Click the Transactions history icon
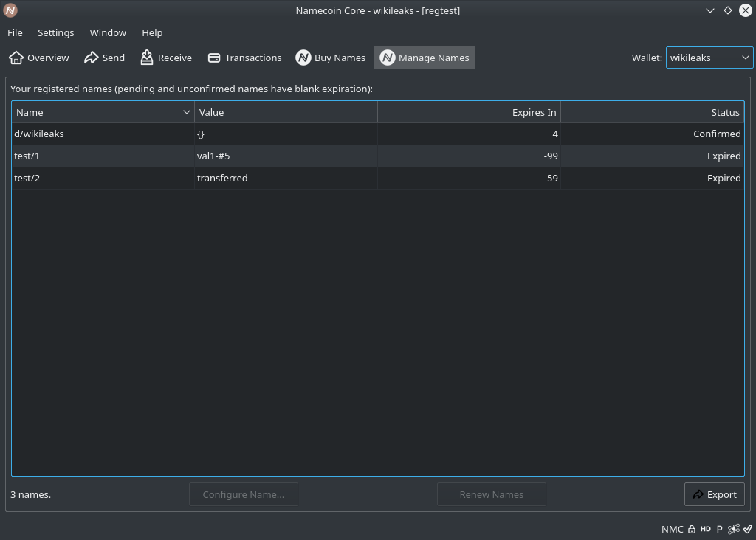Viewport: 756px width, 540px height. [213, 58]
